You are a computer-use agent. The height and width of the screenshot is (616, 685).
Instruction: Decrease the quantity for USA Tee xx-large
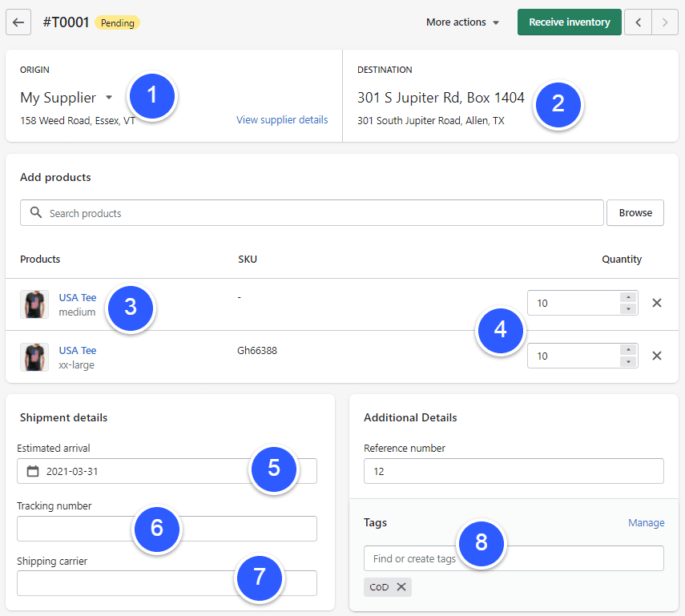pos(628,361)
